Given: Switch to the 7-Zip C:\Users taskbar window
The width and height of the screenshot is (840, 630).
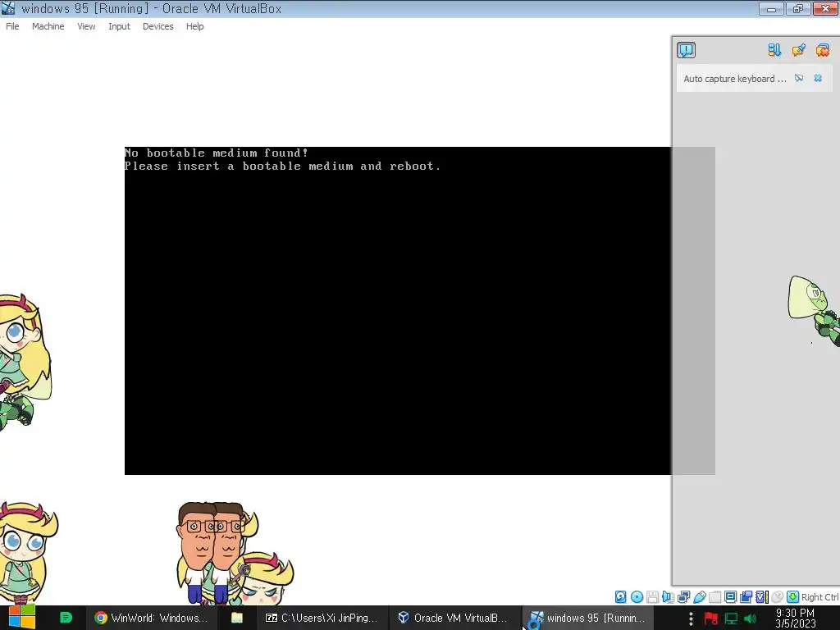Looking at the screenshot, I should (x=322, y=618).
